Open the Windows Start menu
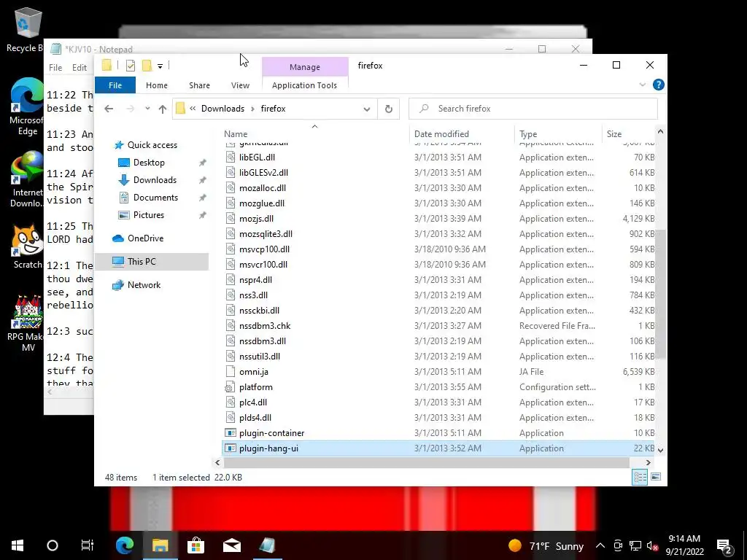 (18, 545)
